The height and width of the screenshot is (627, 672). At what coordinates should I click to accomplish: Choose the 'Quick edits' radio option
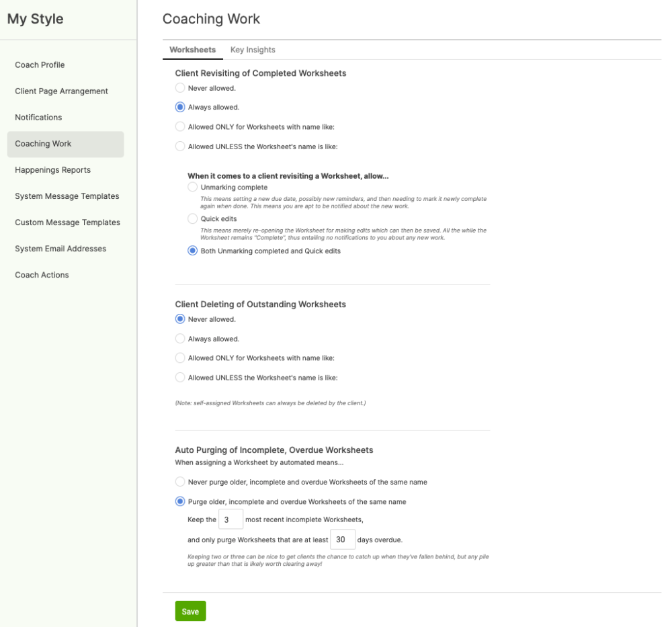(x=193, y=219)
